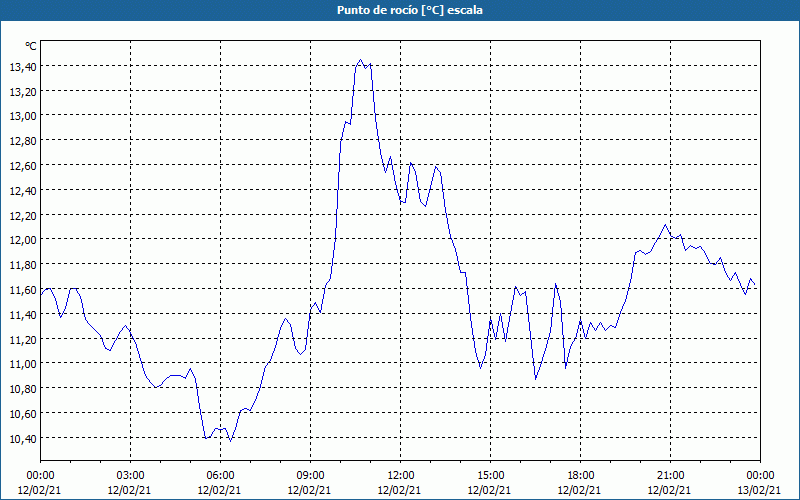Screen dimensions: 800x500
Task: Click the 12,20 axis value
Action: coord(23,215)
